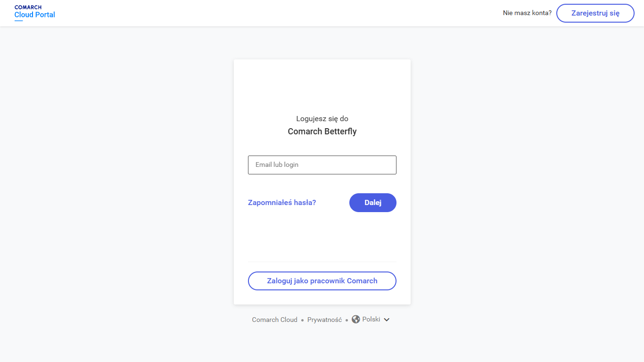The width and height of the screenshot is (644, 362).
Task: Choose Zaloguj jako pracownik Comarch
Action: click(322, 281)
